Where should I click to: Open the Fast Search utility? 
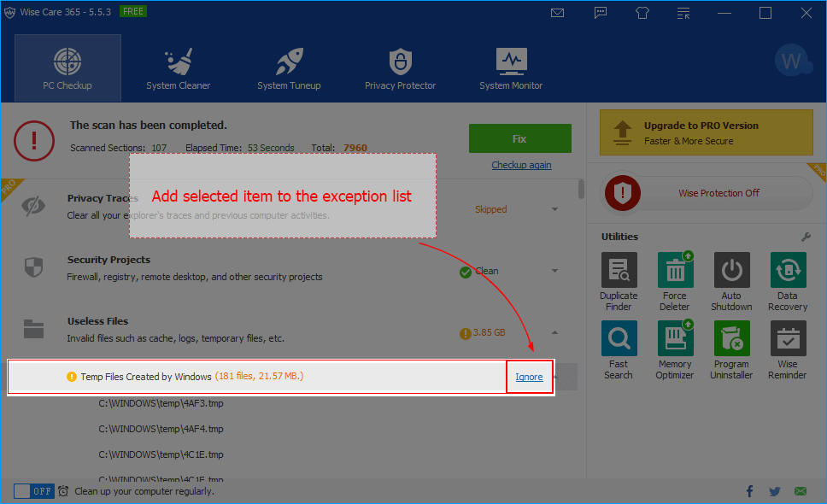pyautogui.click(x=618, y=349)
